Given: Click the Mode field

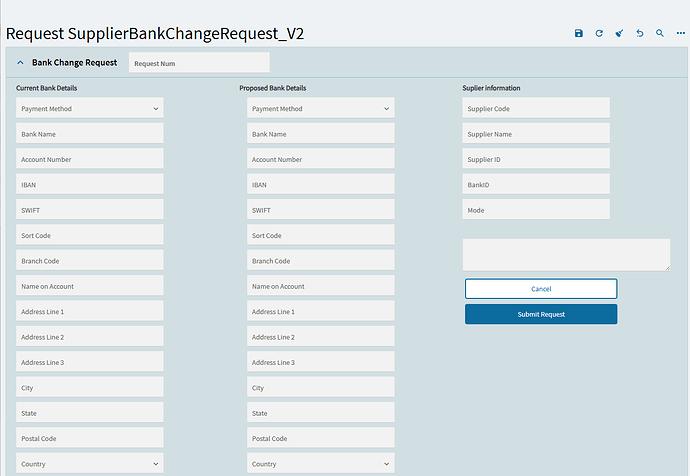Looking at the screenshot, I should tap(536, 210).
